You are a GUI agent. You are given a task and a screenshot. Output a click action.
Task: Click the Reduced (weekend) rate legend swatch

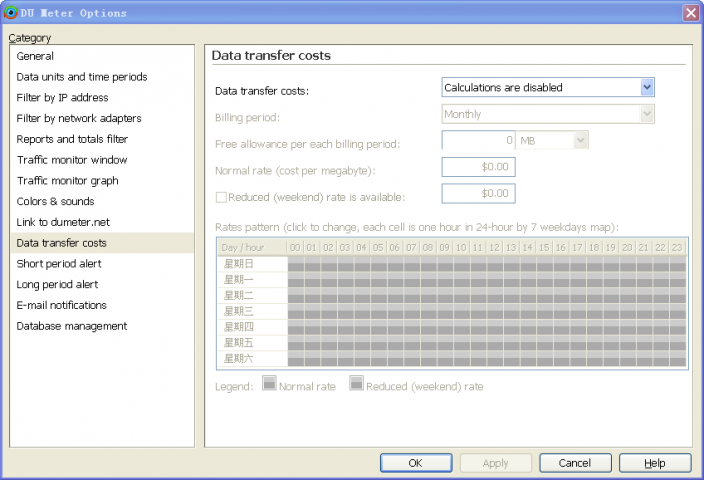(356, 384)
